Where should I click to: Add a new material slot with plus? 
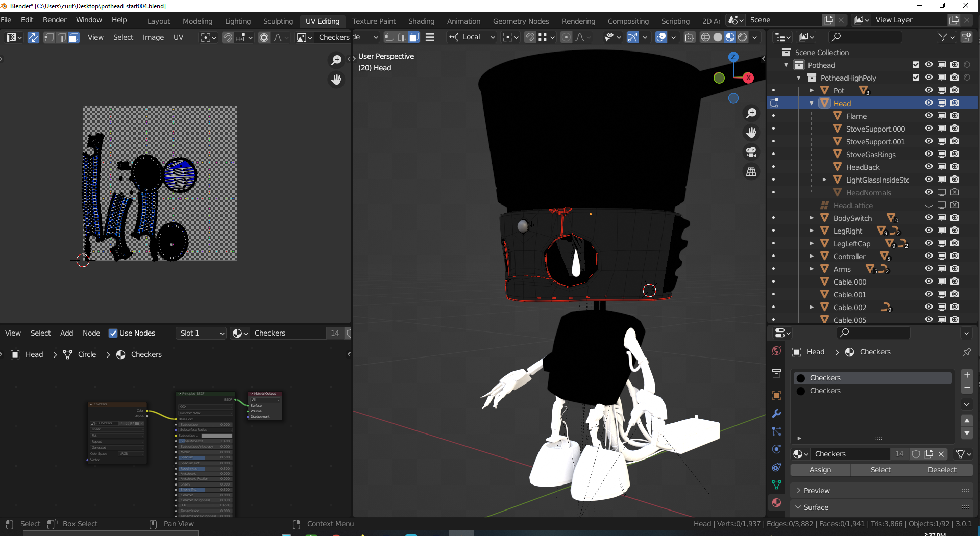967,375
